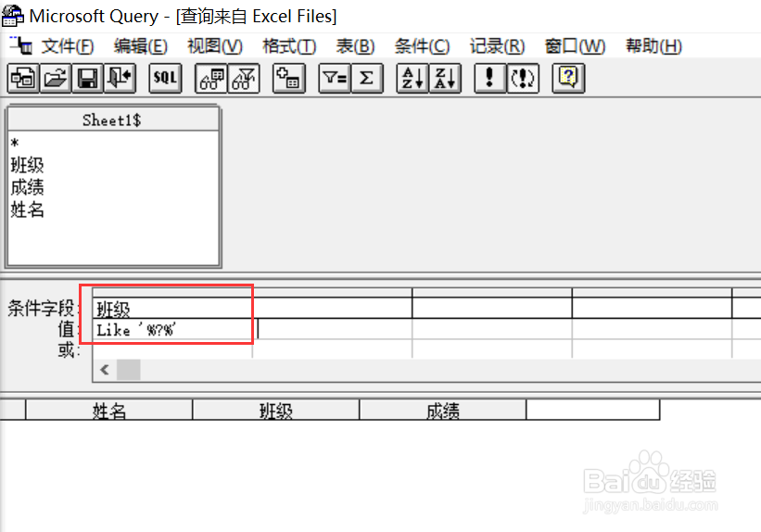Open the 文件(F) menu
This screenshot has width=761, height=532.
click(x=68, y=46)
